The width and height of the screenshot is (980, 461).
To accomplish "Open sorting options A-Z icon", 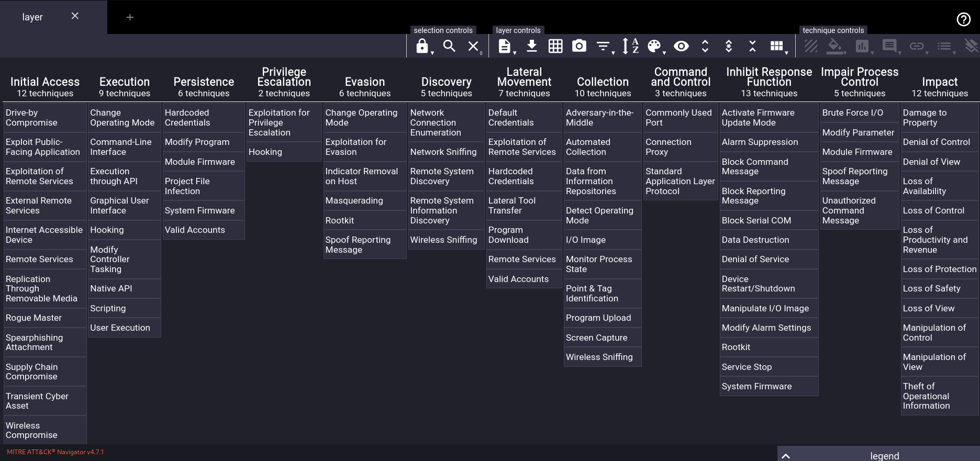I will click(630, 46).
